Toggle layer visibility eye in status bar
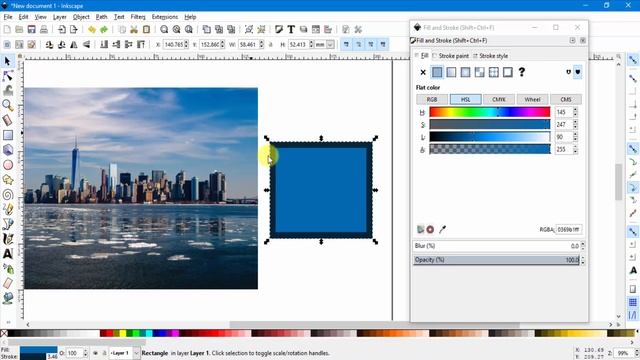640x360 pixels. (x=96, y=353)
